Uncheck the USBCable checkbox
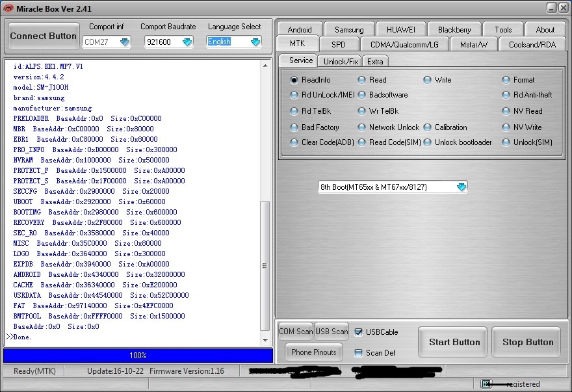The image size is (572, 392). coord(358,332)
